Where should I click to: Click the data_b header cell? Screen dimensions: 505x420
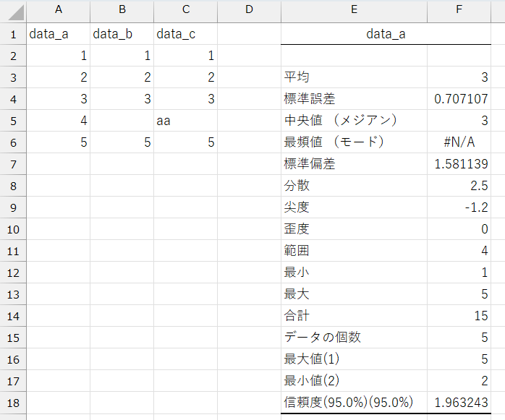(x=122, y=34)
